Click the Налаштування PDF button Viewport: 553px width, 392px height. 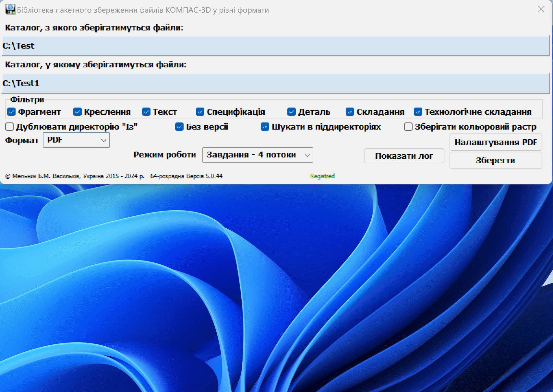pos(496,142)
